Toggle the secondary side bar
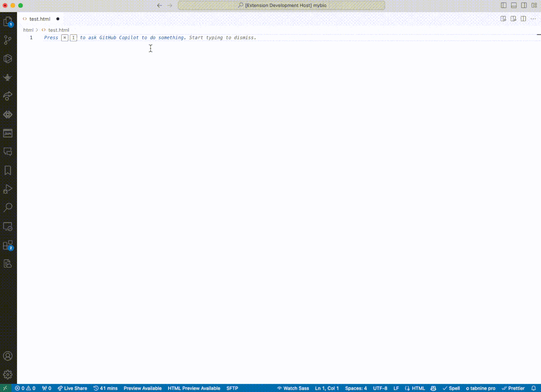This screenshot has height=392, width=541. click(x=524, y=5)
